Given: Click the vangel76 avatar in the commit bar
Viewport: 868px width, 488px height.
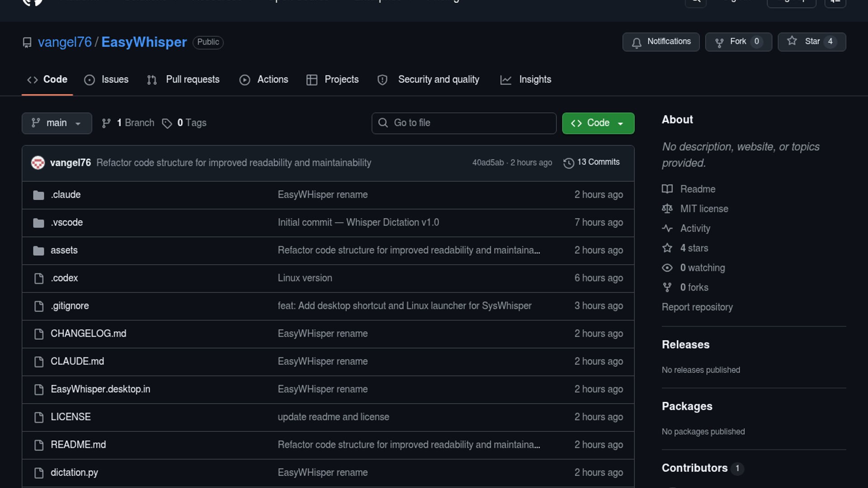Looking at the screenshot, I should point(38,163).
